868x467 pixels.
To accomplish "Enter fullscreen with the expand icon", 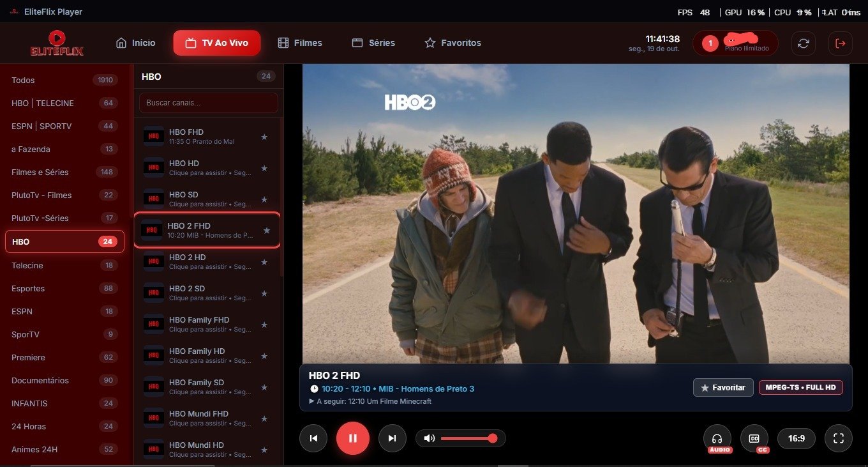I will [x=839, y=438].
